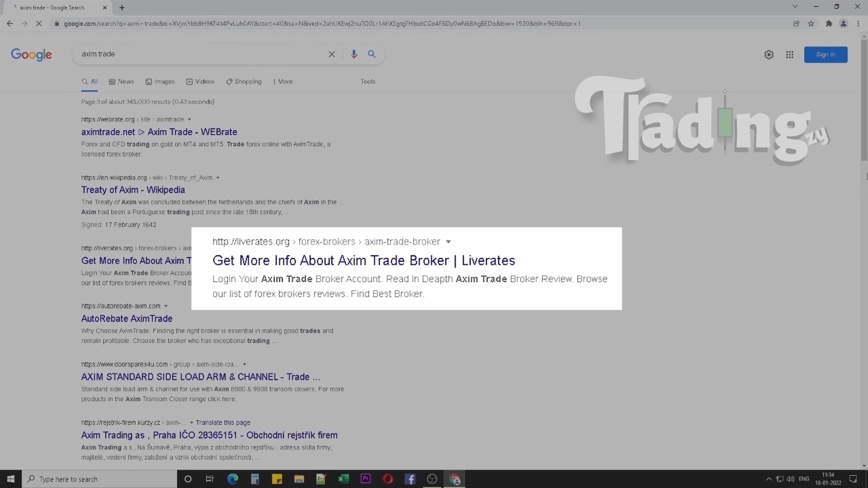Image resolution: width=868 pixels, height=488 pixels.
Task: Click the Translate this page link
Action: coord(222,423)
